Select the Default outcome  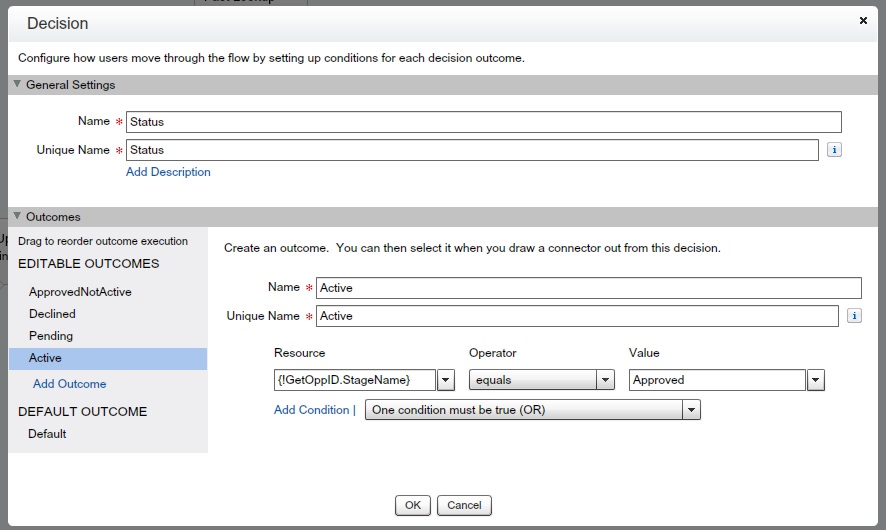[47, 434]
